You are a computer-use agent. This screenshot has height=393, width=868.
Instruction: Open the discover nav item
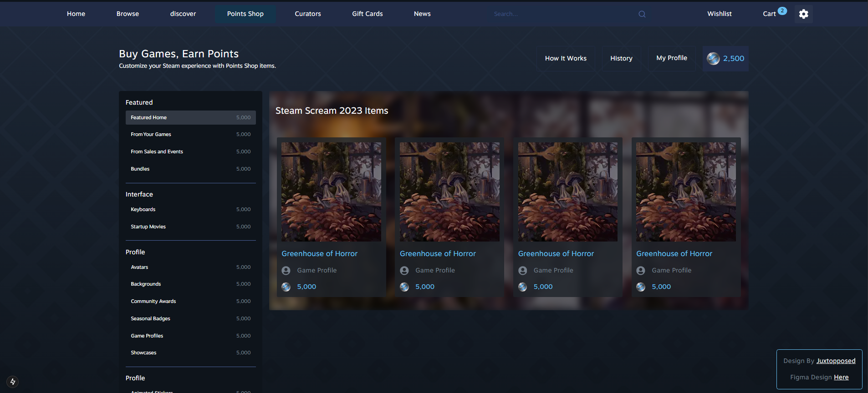click(x=183, y=14)
